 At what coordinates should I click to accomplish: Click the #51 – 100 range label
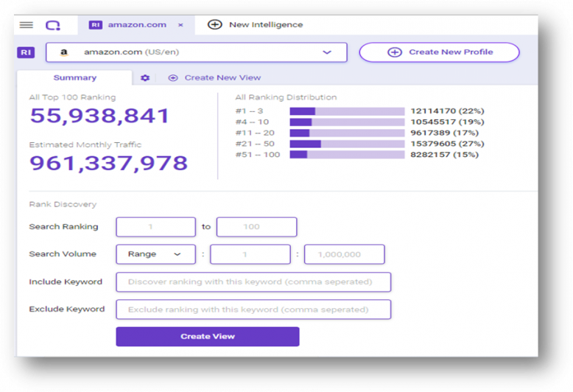[258, 155]
